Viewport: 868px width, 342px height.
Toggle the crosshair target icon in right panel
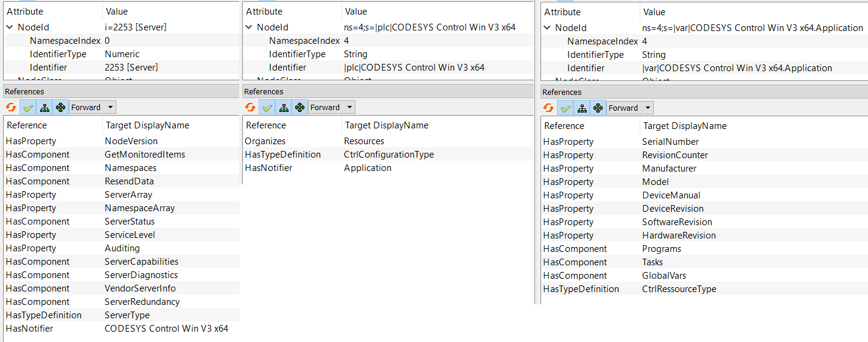click(x=598, y=108)
